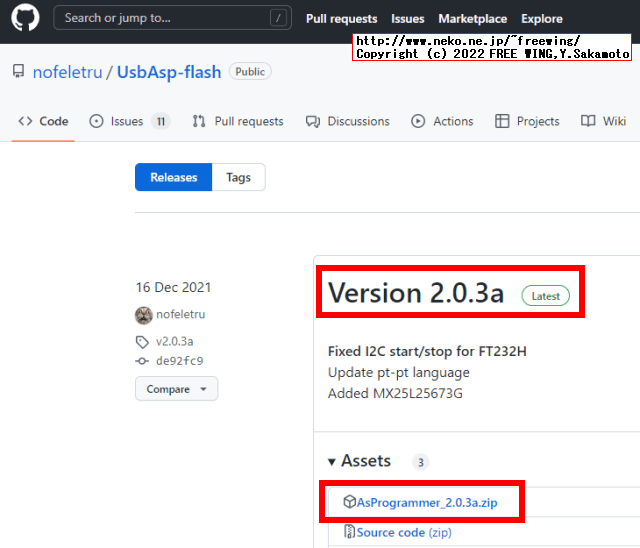Open the Version 2.0.3a release title
Screen dimensions: 640x548
[x=416, y=293]
